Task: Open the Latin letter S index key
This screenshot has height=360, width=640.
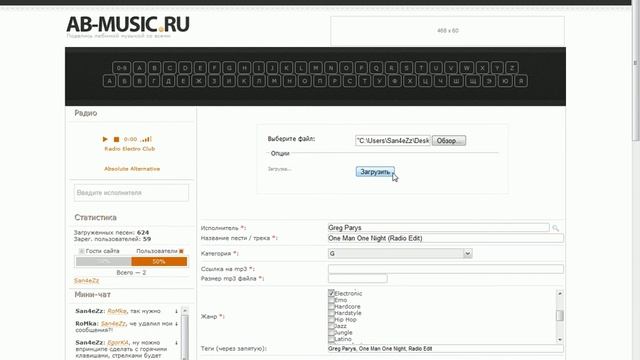Action: (407, 68)
